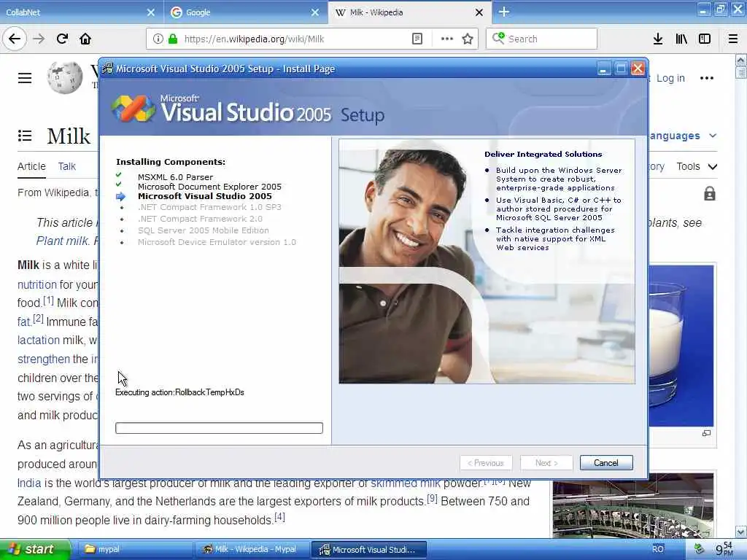Select 'Microsoft Visual Studio 2005' component
The width and height of the screenshot is (747, 560).
pos(205,196)
